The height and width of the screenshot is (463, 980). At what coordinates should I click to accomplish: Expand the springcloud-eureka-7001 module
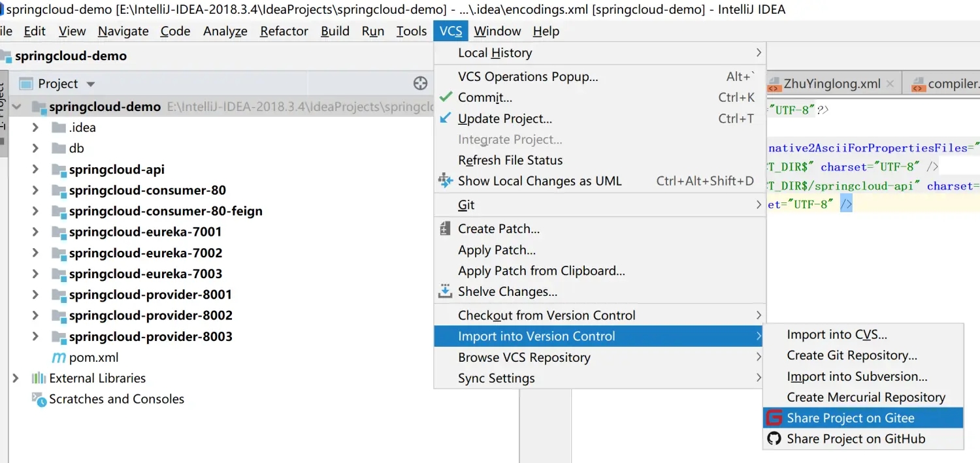point(36,232)
